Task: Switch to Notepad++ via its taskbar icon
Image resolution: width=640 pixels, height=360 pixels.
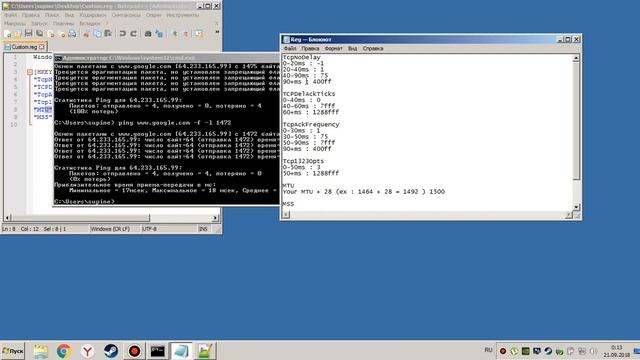Action: coord(204,351)
